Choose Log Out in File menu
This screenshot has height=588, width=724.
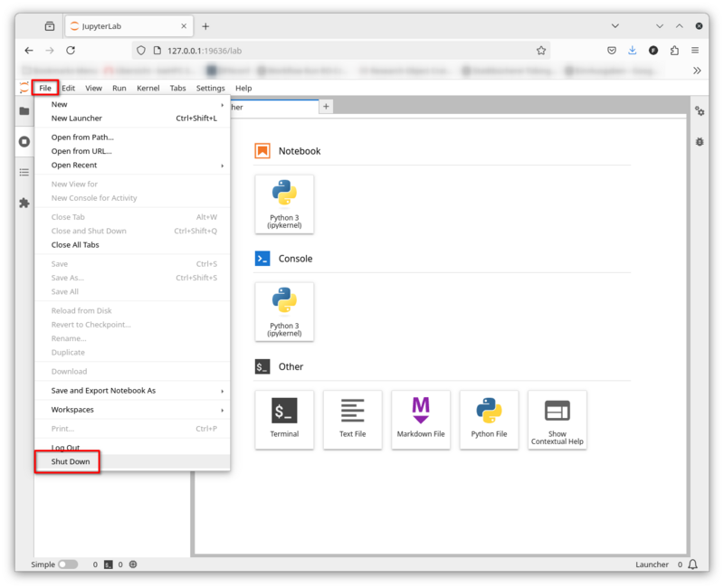133,448
